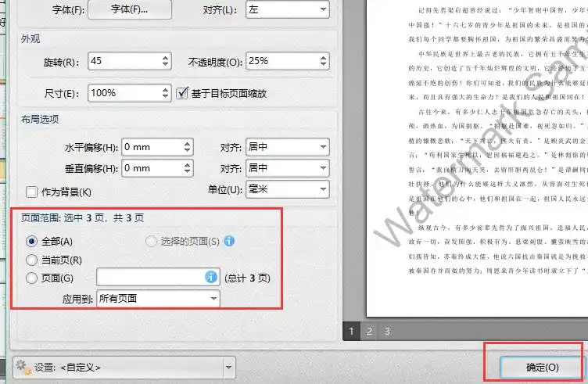Select the 全部(A) radio button
The image size is (588, 384).
[x=32, y=242]
